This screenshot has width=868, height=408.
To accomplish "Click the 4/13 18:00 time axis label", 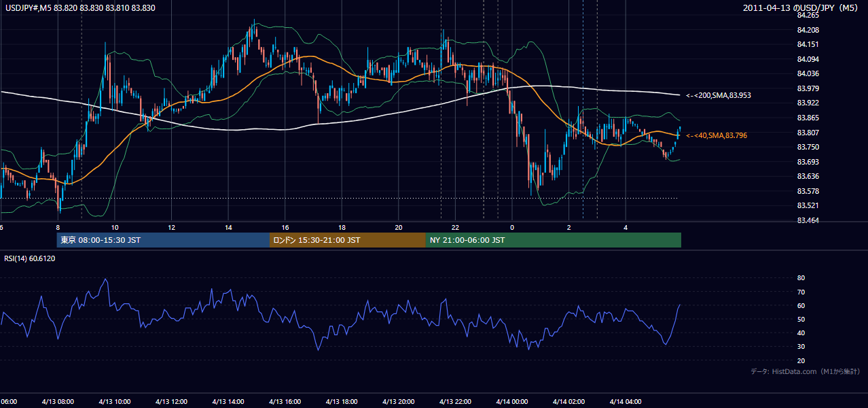I will (x=342, y=401).
